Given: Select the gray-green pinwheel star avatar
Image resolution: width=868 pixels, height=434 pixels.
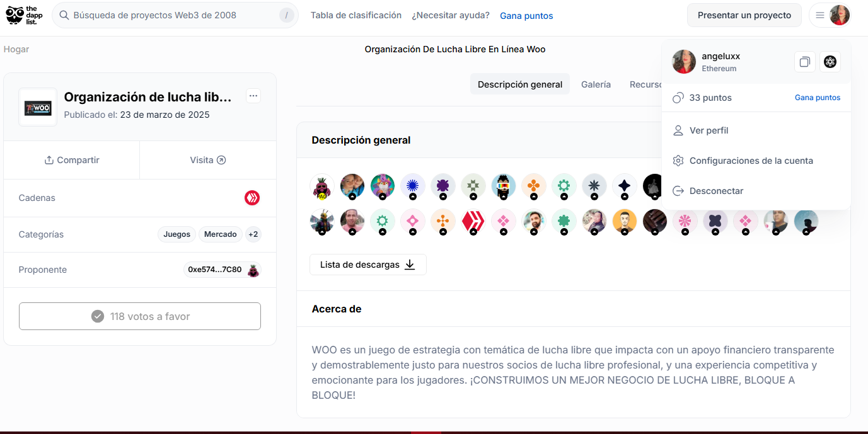Looking at the screenshot, I should pyautogui.click(x=473, y=186).
